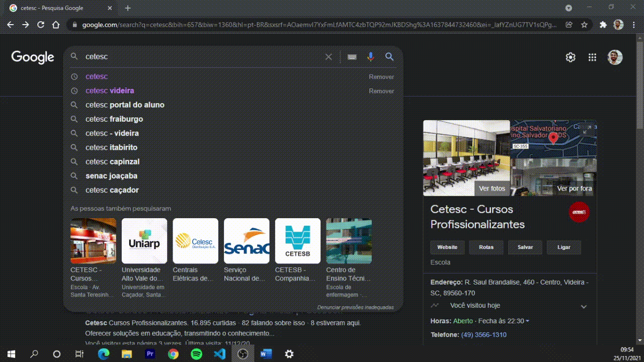Click the browser address bar URL
This screenshot has height=362, width=644.
tap(319, 25)
